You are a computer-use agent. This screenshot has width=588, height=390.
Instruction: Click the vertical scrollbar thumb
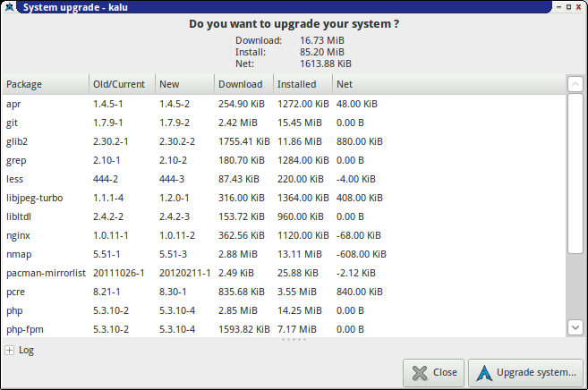point(575,174)
